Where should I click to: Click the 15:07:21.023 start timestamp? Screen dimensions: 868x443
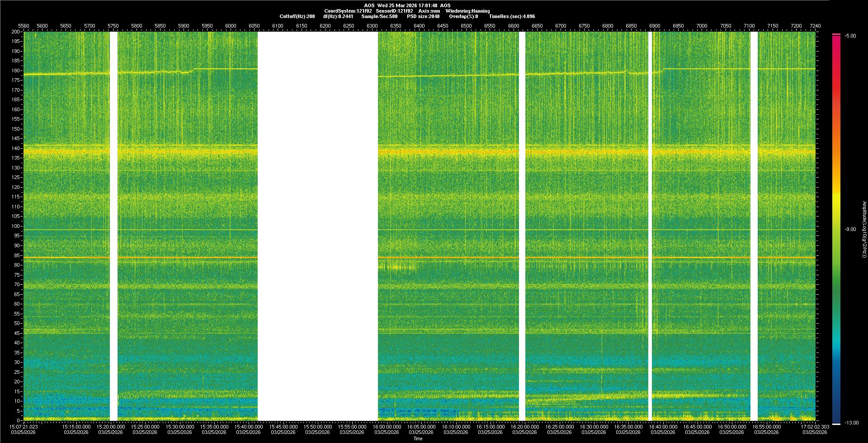pyautogui.click(x=24, y=426)
